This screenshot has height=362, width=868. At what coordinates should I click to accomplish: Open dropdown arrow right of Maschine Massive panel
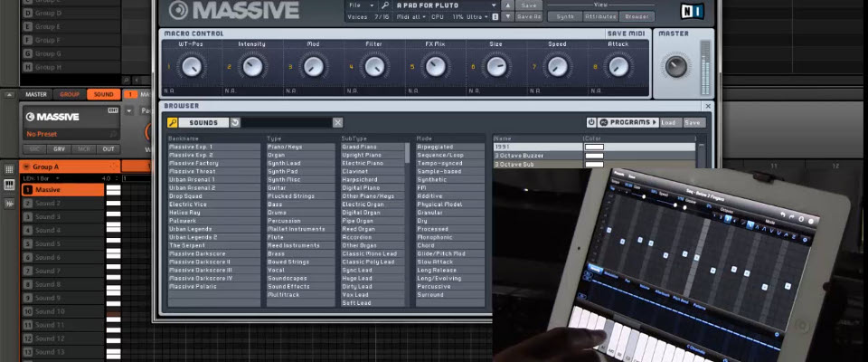129,111
